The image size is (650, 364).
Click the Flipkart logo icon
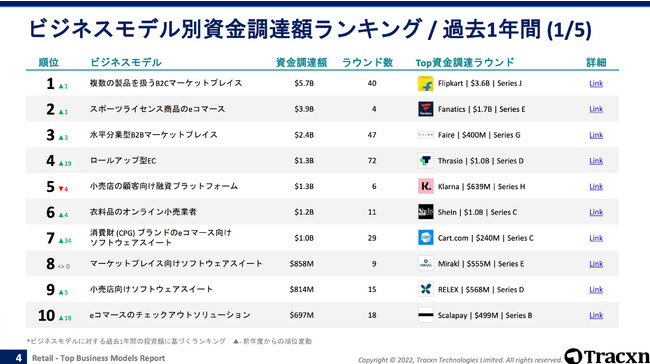(x=425, y=83)
